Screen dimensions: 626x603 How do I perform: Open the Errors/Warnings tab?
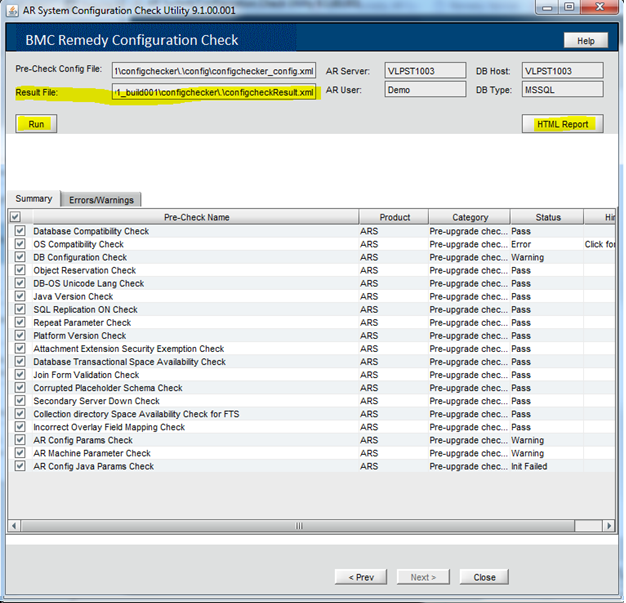click(101, 200)
